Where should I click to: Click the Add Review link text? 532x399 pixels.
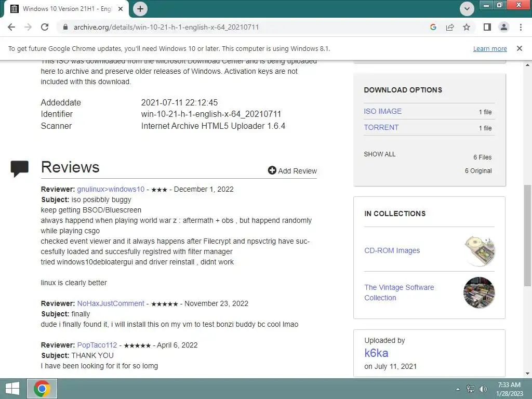tap(298, 171)
